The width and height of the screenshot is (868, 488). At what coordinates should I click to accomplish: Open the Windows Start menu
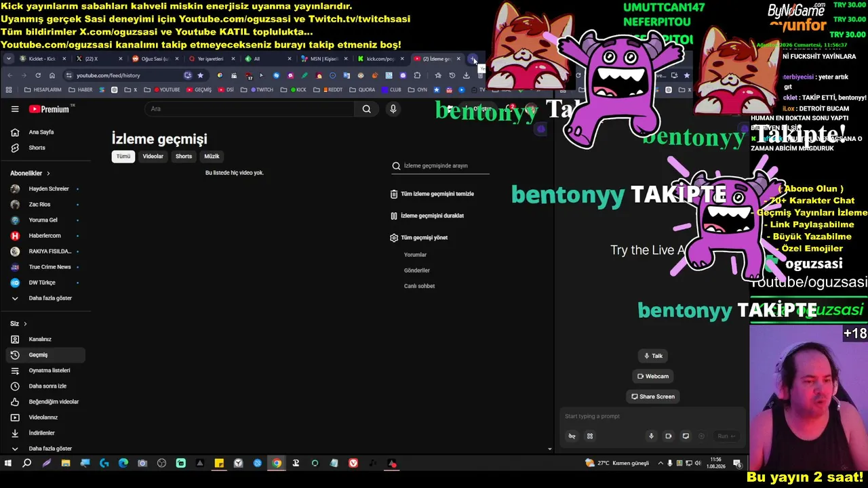[x=8, y=464]
